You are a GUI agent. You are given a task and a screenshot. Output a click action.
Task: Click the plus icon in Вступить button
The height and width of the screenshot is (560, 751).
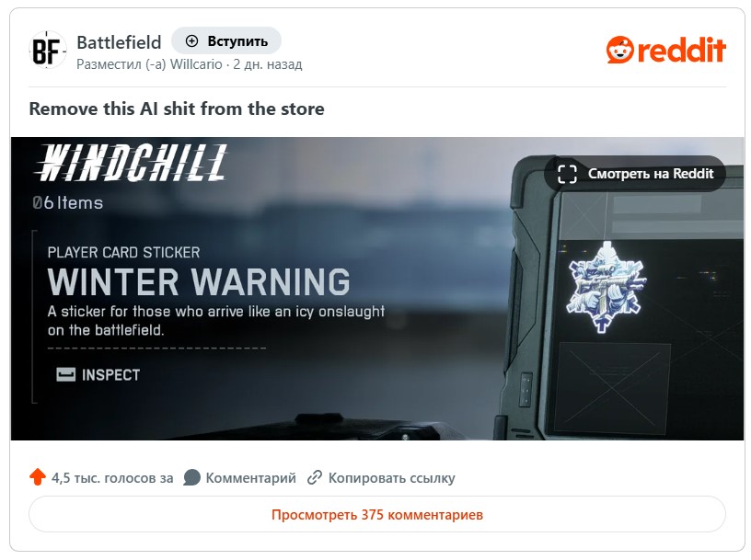pyautogui.click(x=191, y=41)
